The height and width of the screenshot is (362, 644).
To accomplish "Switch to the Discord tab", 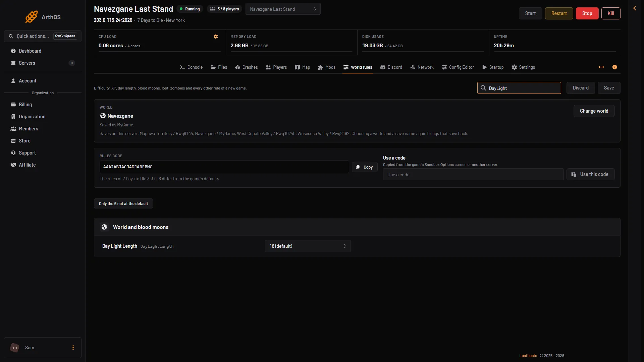I will [391, 67].
